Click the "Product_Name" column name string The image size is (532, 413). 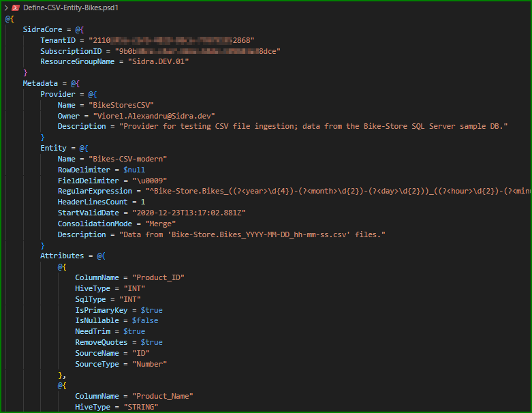(163, 396)
